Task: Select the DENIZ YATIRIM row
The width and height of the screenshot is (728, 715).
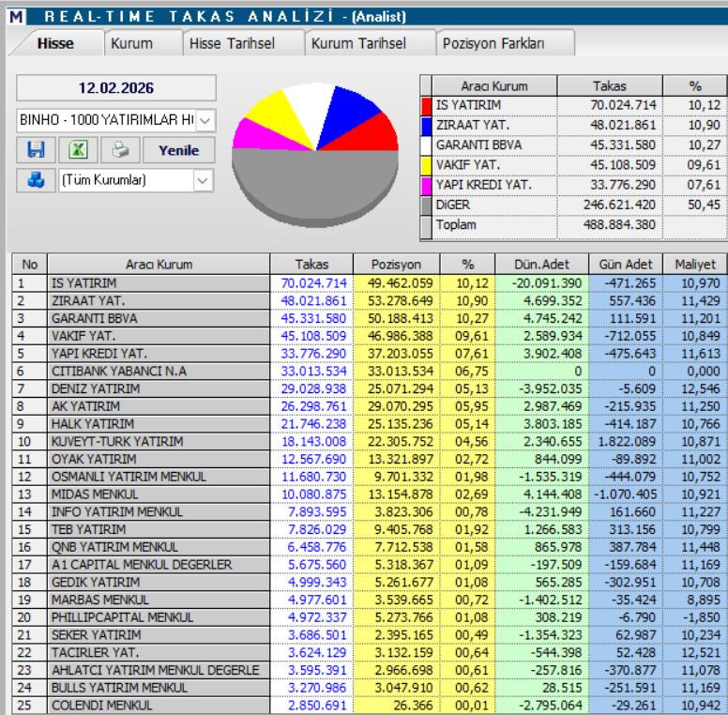Action: (370, 388)
